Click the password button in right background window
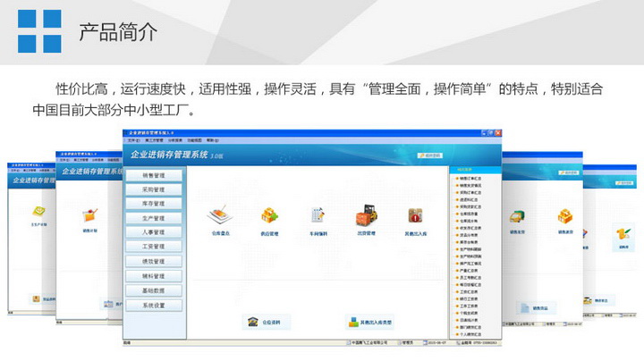The width and height of the screenshot is (644, 361). point(568,172)
